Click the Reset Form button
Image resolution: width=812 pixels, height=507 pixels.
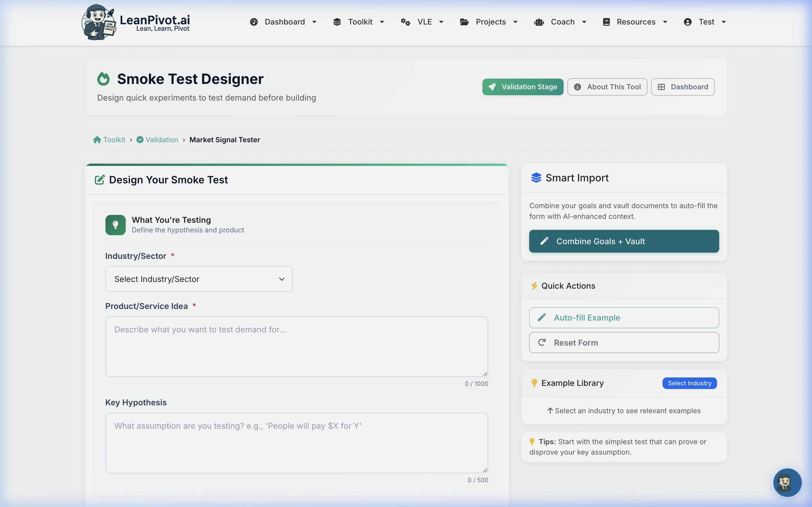(x=624, y=342)
